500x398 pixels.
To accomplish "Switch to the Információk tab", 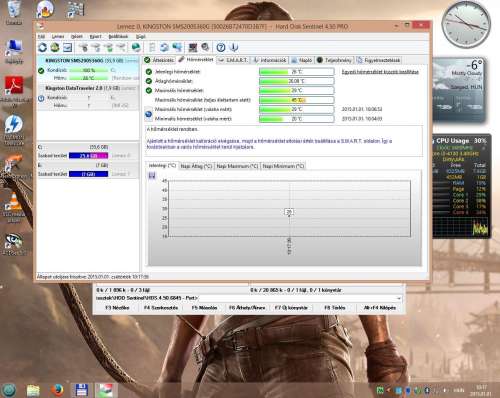I will [270, 60].
